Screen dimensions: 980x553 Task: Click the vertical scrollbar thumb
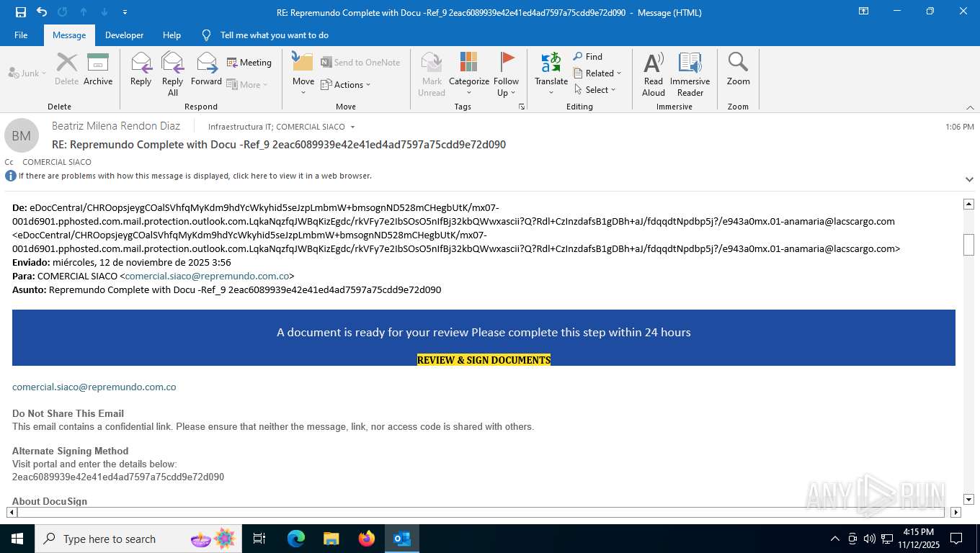(969, 246)
